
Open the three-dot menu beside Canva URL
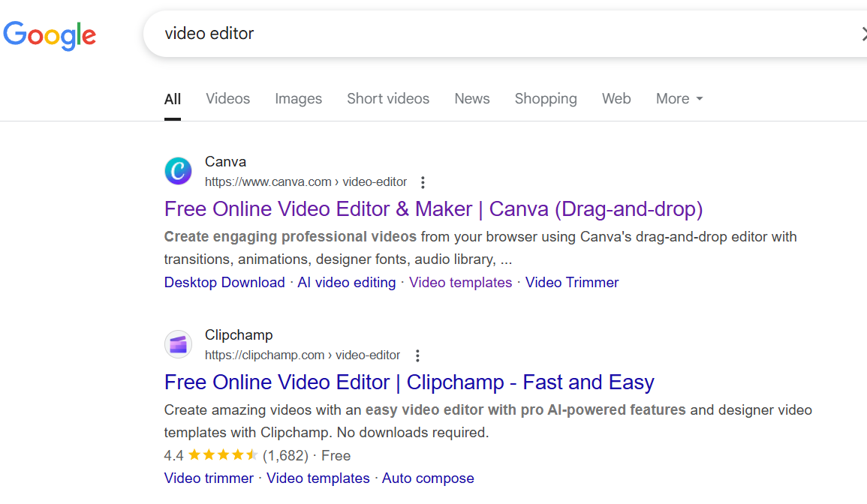tap(423, 182)
